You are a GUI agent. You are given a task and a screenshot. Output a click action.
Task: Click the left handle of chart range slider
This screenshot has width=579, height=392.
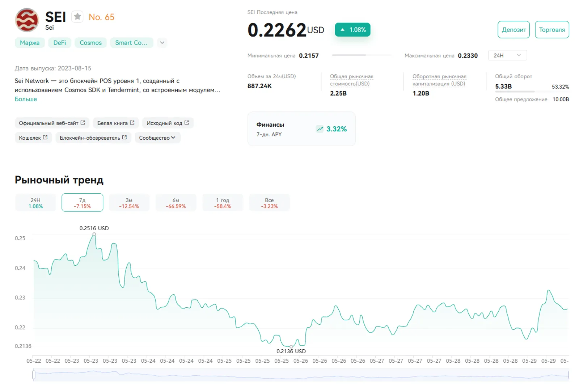click(x=34, y=375)
